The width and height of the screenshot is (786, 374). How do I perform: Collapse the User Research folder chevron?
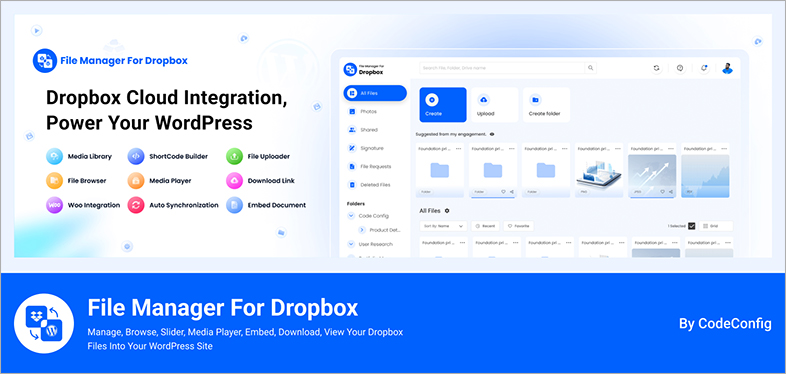pyautogui.click(x=351, y=244)
